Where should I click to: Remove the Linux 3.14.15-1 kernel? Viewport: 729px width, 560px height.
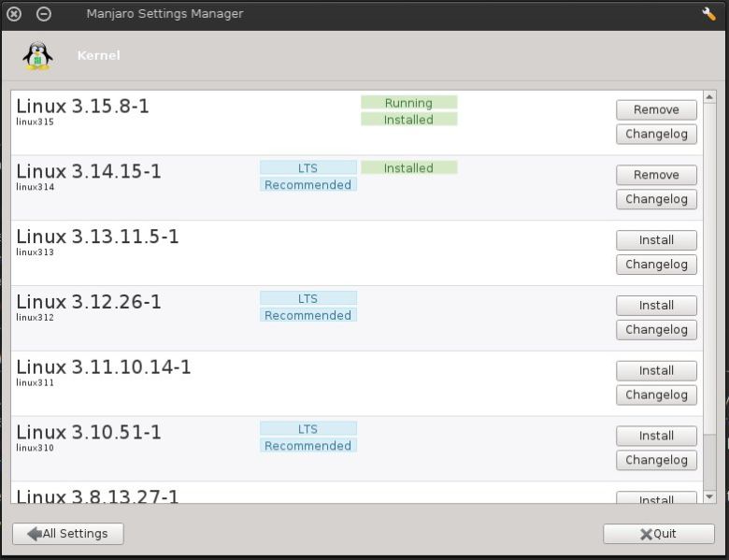coord(656,175)
